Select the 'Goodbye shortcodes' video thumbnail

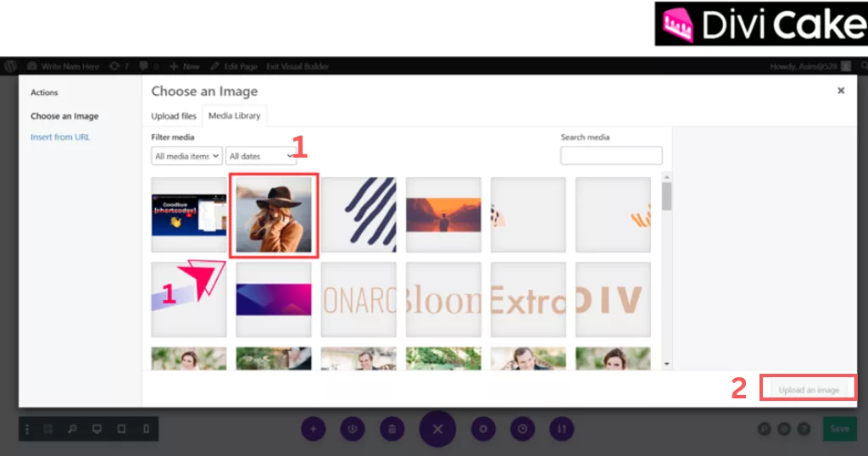[x=189, y=214]
